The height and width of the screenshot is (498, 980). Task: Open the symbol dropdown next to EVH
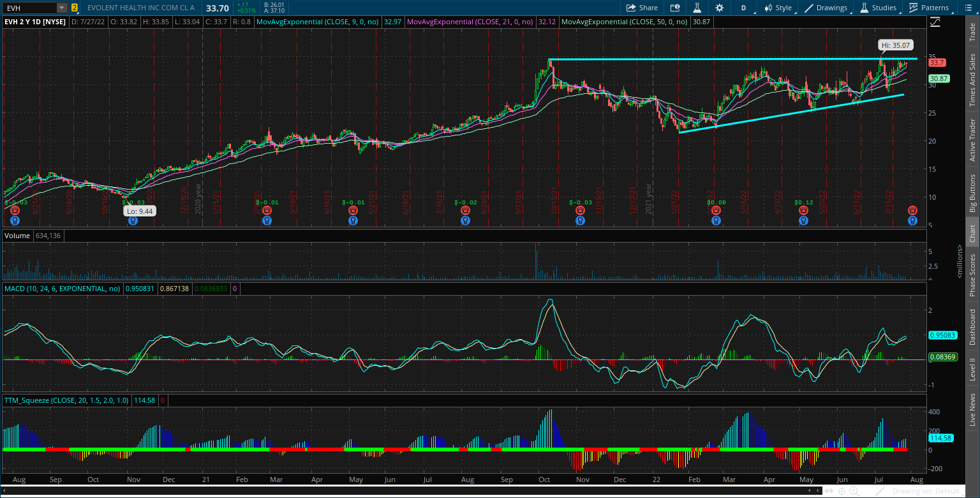point(60,8)
